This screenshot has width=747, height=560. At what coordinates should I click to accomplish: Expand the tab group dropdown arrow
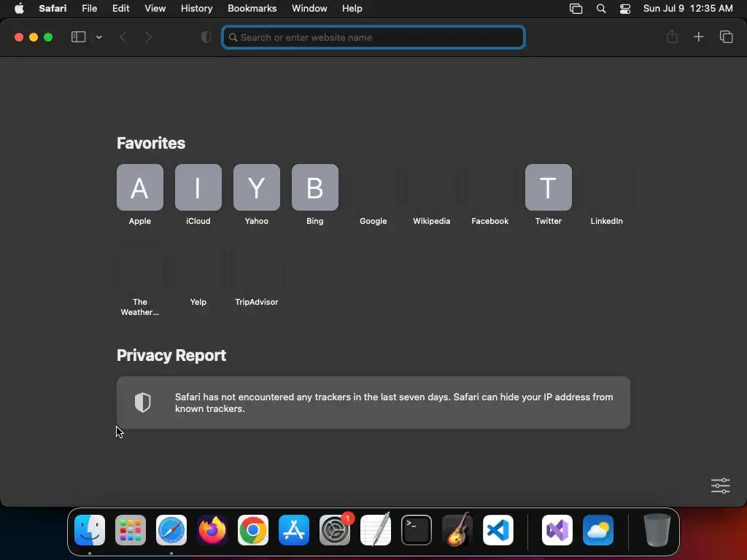(x=99, y=37)
